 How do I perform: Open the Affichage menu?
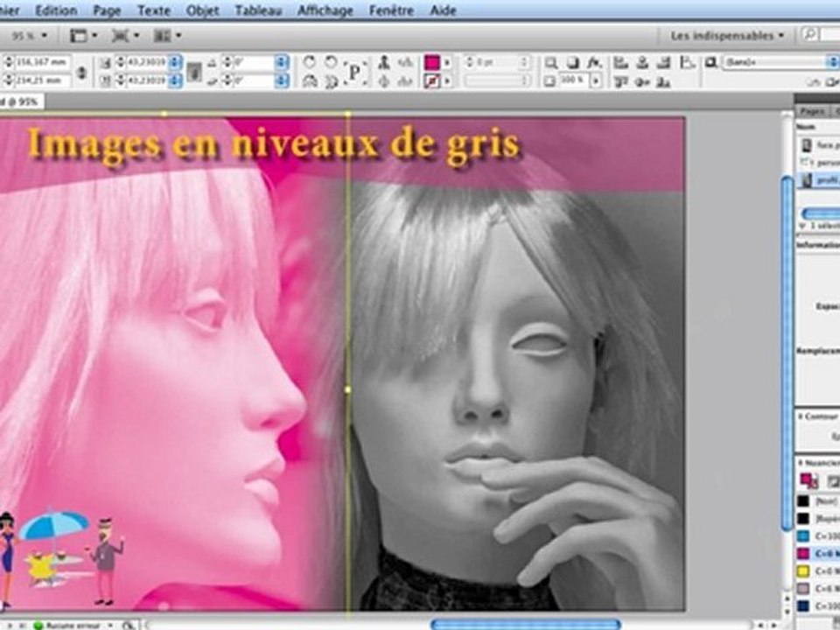point(325,10)
